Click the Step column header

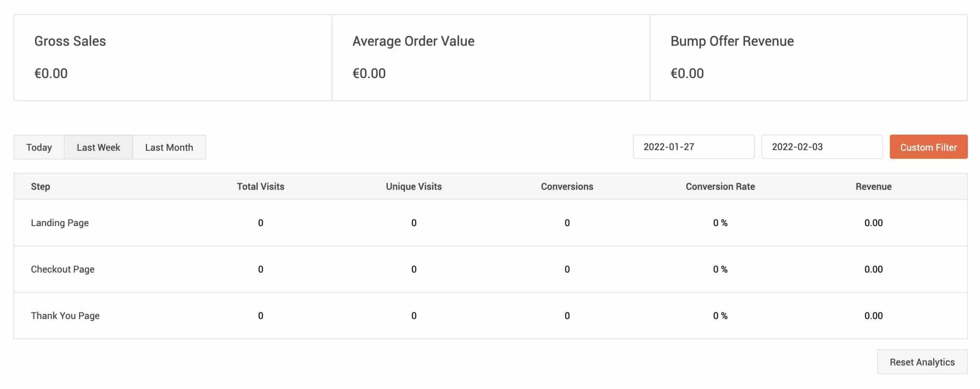[x=40, y=186]
